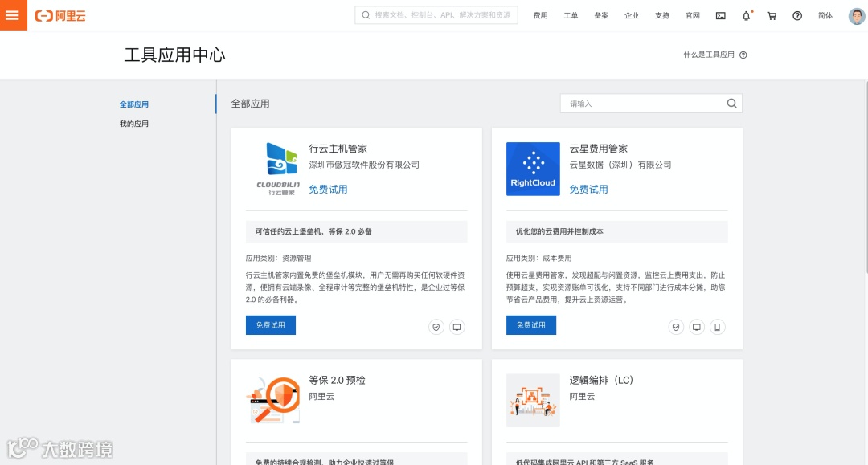Click 阿里云 vendor under 逻辑编排 (LC)
The width and height of the screenshot is (868, 465).
coord(582,397)
